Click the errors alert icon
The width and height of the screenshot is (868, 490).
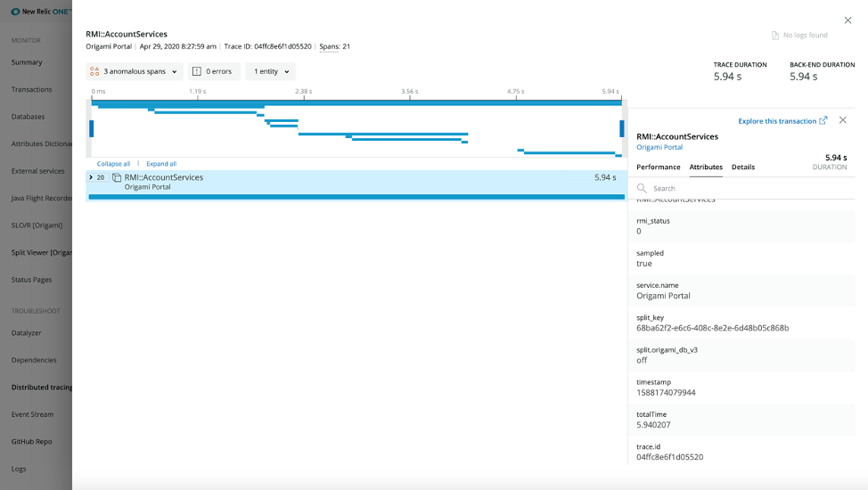pyautogui.click(x=197, y=71)
